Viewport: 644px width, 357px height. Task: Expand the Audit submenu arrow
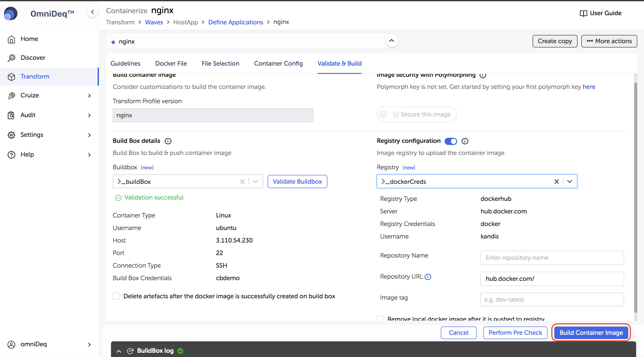pyautogui.click(x=89, y=115)
